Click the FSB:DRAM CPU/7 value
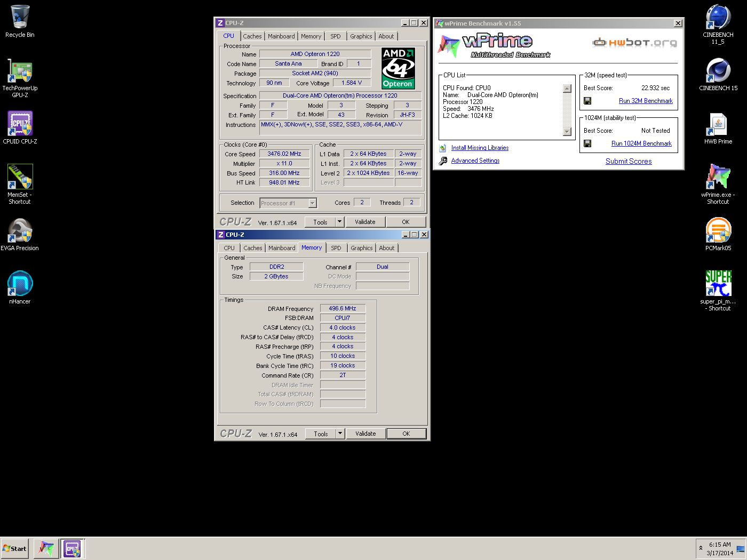This screenshot has height=560, width=747. [343, 318]
